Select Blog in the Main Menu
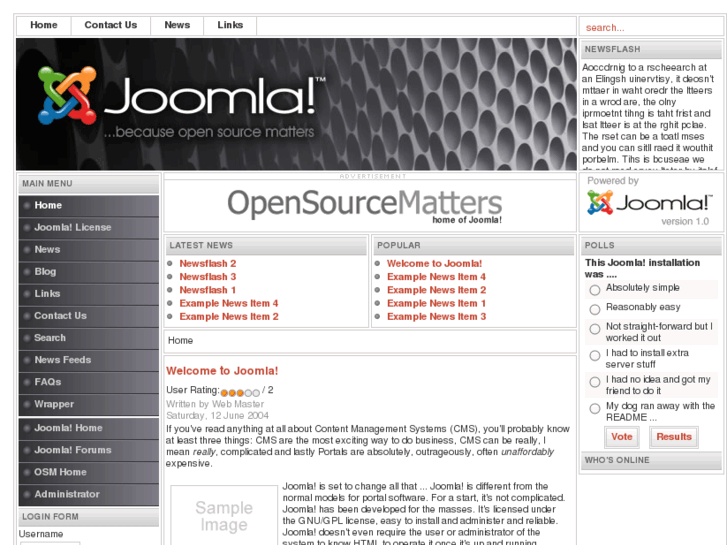This screenshot has height=545, width=727. 89,272
